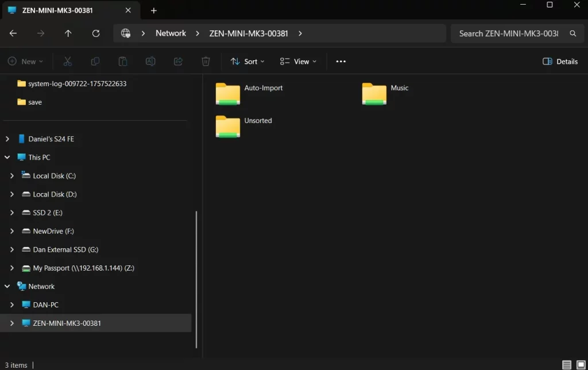
Task: Open the See more three-dots menu
Action: 341,61
